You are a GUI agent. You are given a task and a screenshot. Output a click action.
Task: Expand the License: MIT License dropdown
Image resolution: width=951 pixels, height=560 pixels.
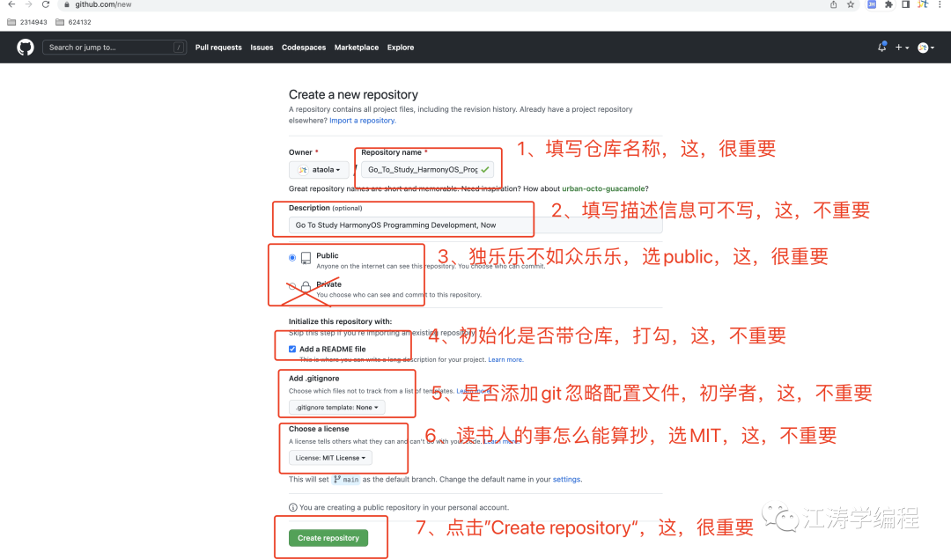coord(330,458)
